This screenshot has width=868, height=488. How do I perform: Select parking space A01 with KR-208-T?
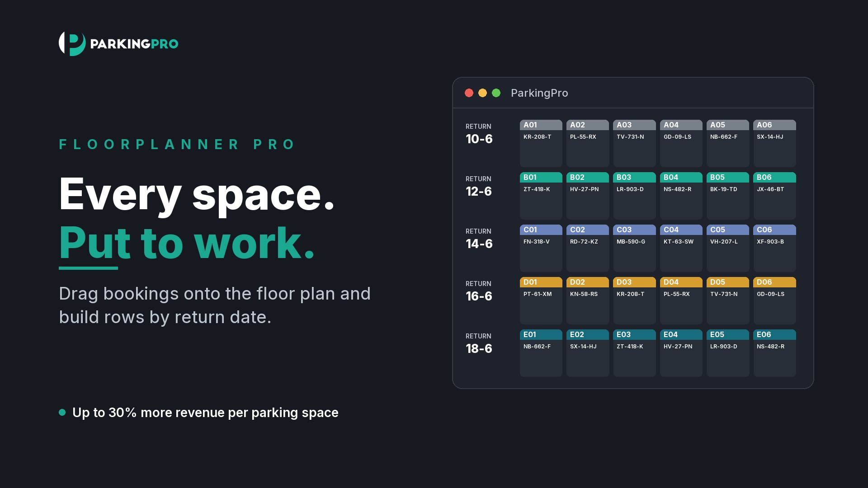541,143
